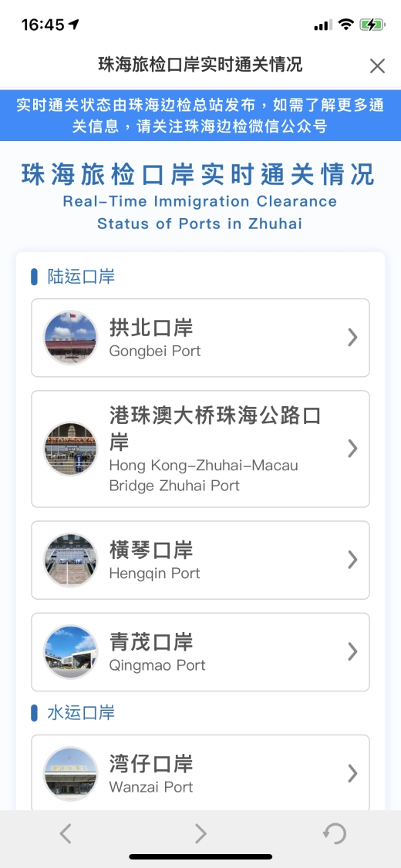This screenshot has width=401, height=868.
Task: Select the 陆运口岸 section header
Action: click(81, 276)
